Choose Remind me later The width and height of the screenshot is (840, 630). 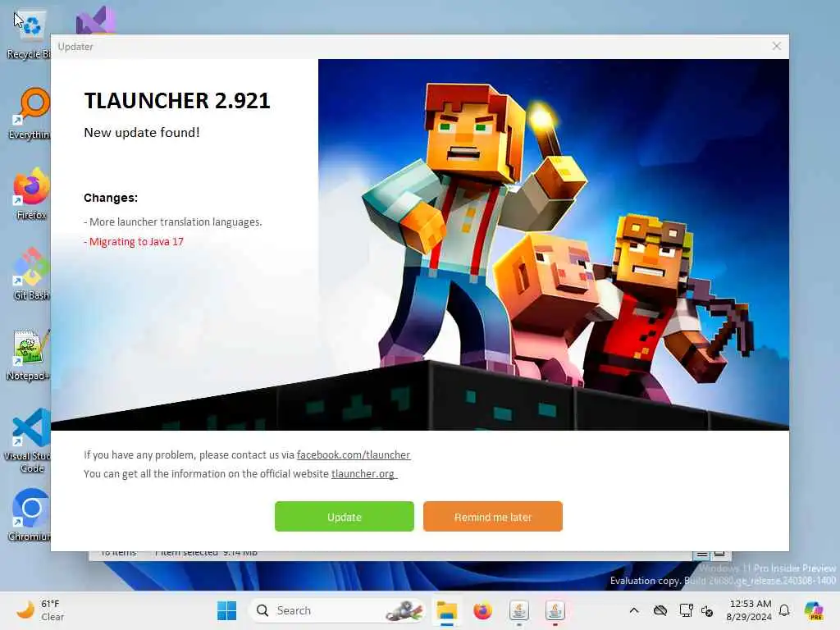click(492, 517)
